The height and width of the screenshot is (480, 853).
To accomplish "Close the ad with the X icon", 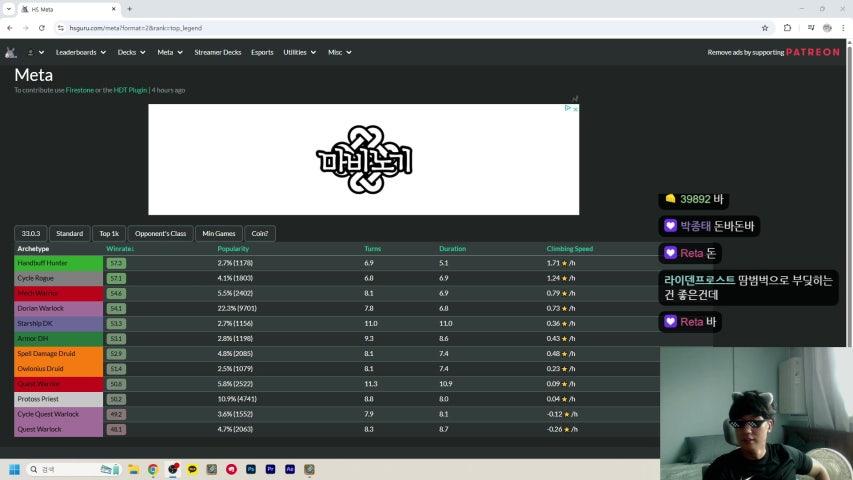I will (576, 109).
